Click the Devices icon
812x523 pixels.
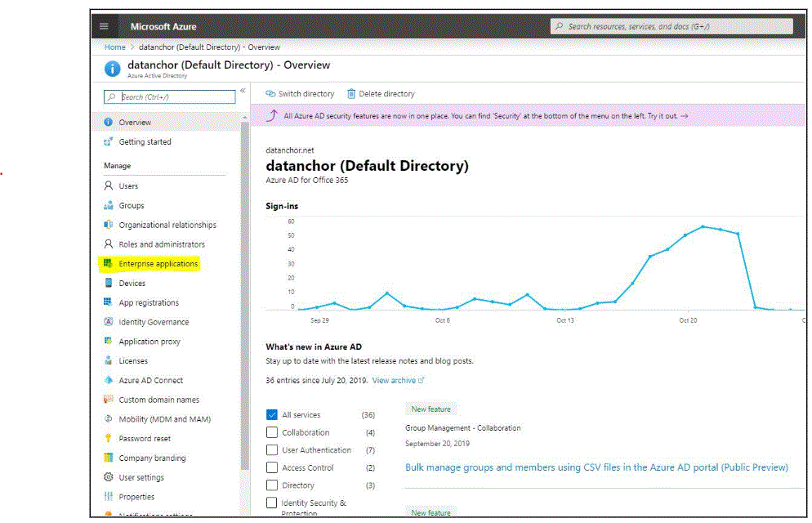click(108, 283)
